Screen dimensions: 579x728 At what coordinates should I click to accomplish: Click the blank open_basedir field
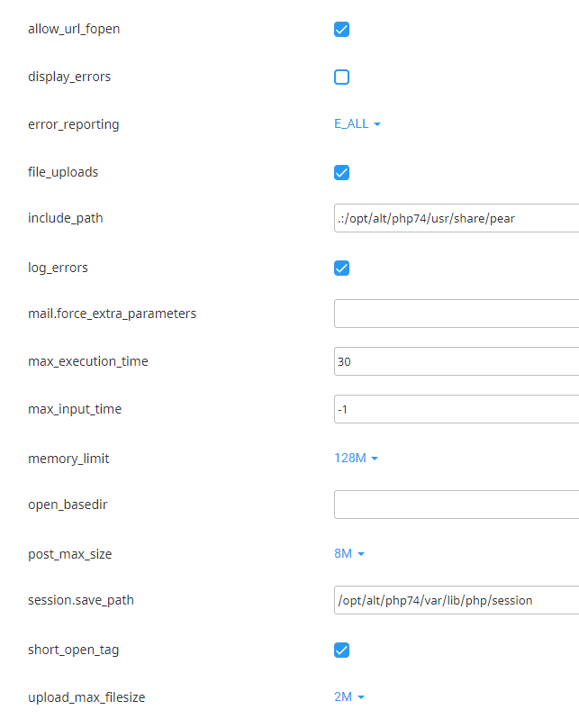[450, 505]
